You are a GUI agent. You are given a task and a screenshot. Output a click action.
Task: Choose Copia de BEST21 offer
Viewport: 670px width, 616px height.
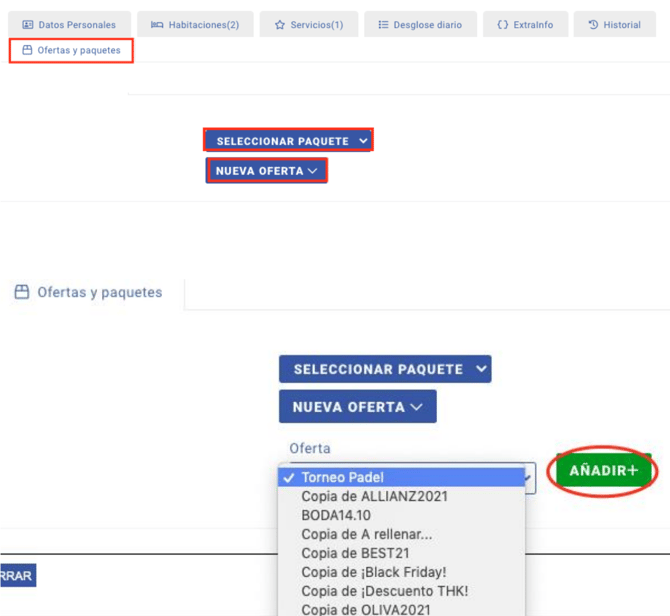coord(355,553)
